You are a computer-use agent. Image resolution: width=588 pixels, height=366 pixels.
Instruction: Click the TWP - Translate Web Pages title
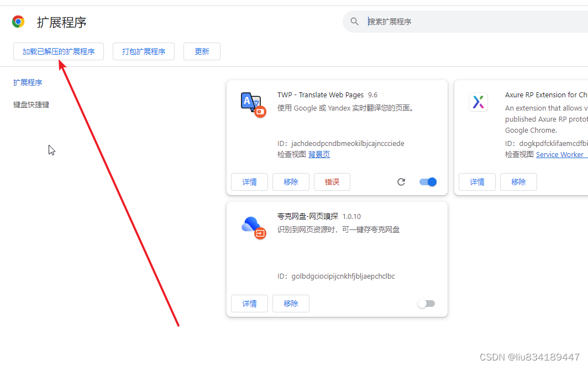click(321, 95)
